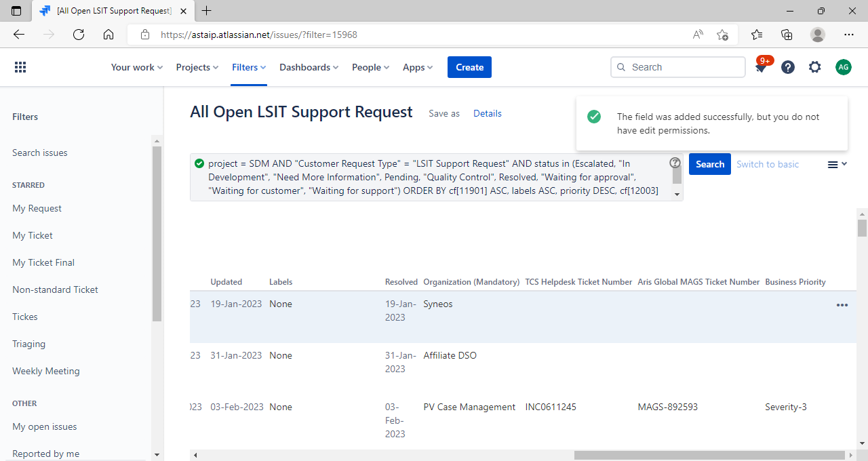Open Triaging filter in sidebar
Image resolution: width=868 pixels, height=461 pixels.
coord(29,344)
